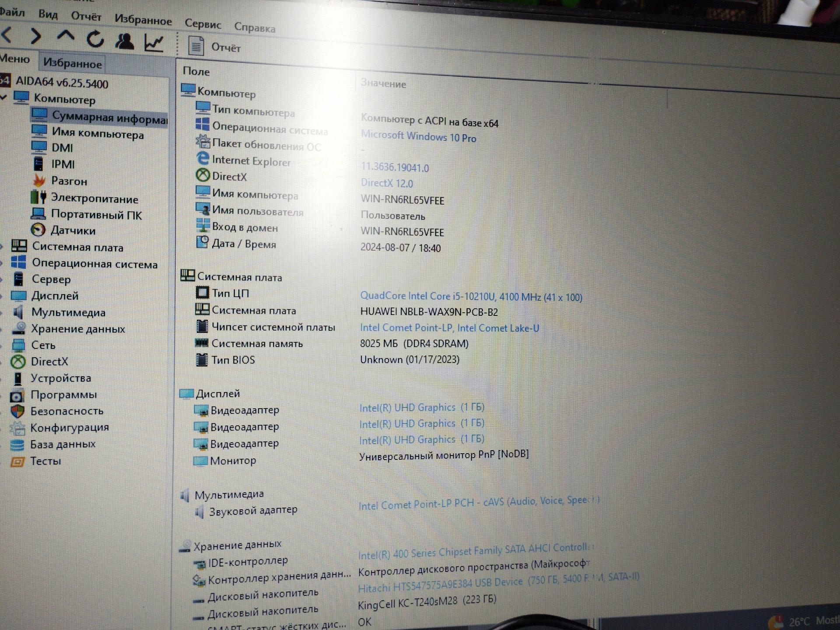The height and width of the screenshot is (630, 840).
Task: Select the Монитор field row
Action: tap(224, 460)
